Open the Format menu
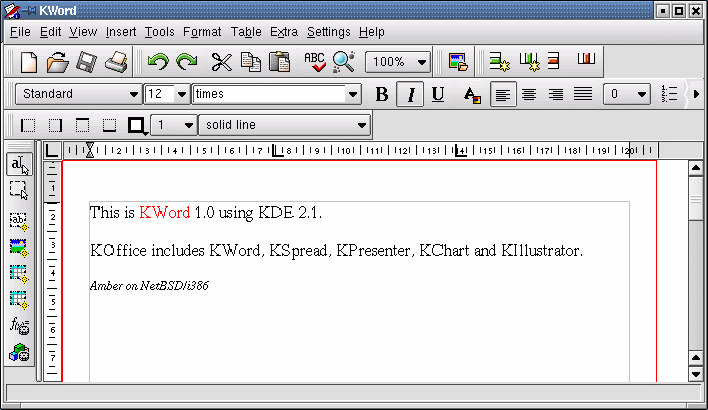This screenshot has height=410, width=708. pos(202,32)
